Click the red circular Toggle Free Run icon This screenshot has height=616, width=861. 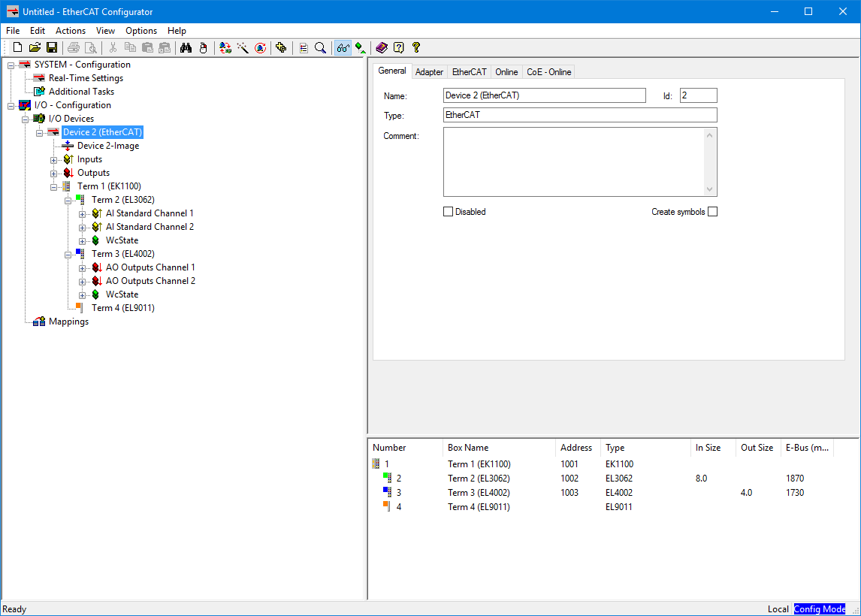pos(260,48)
